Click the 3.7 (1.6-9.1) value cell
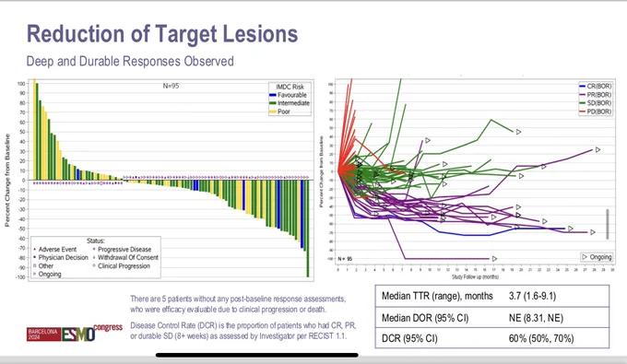This screenshot has height=364, width=627. 532,296
